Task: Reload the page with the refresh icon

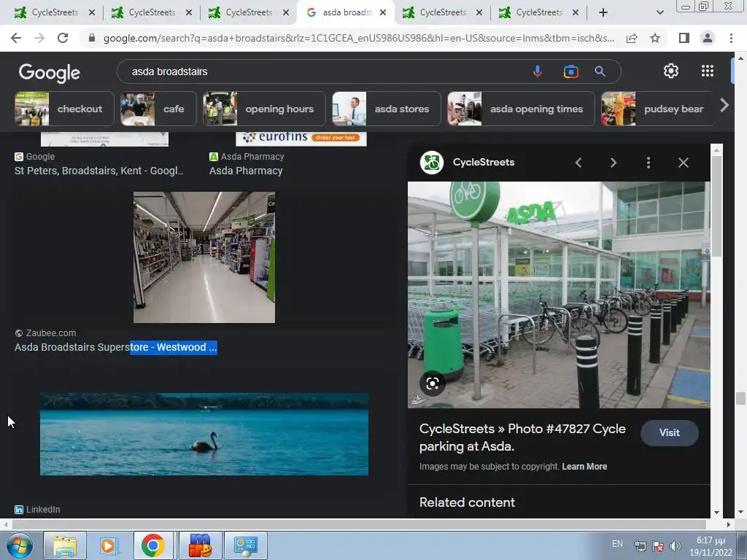Action: [x=63, y=38]
